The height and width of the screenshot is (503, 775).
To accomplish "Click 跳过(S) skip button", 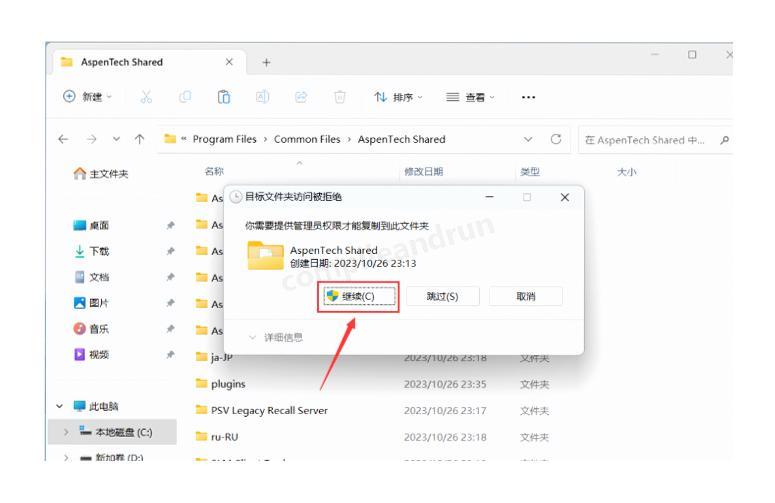I will (442, 296).
